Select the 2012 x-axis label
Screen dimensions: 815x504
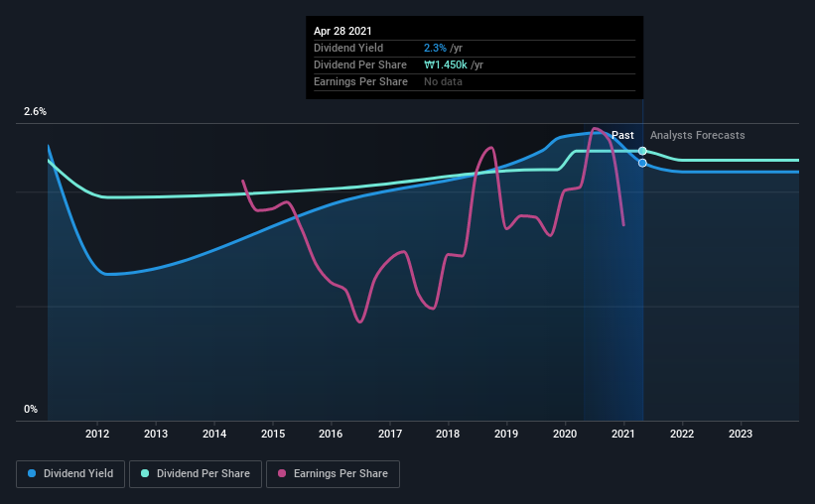point(97,434)
